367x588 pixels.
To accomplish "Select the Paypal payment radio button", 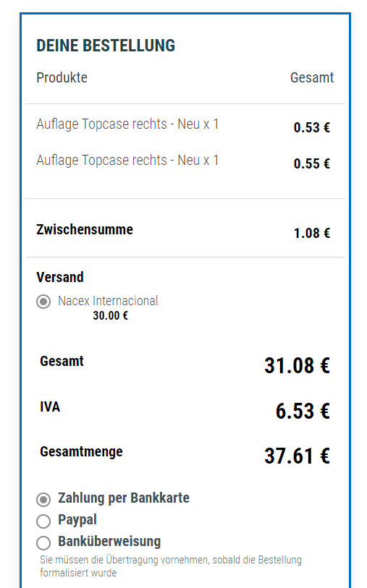I will click(x=43, y=521).
